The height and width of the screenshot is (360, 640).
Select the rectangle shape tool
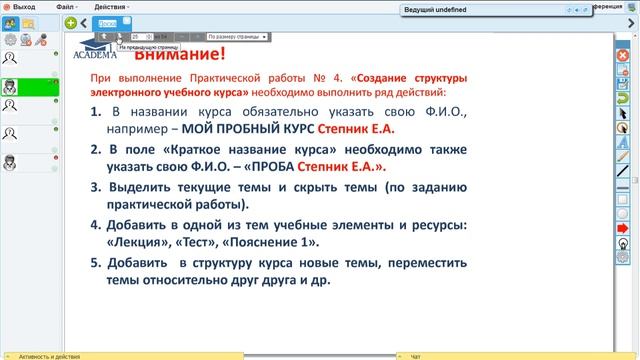click(622, 199)
